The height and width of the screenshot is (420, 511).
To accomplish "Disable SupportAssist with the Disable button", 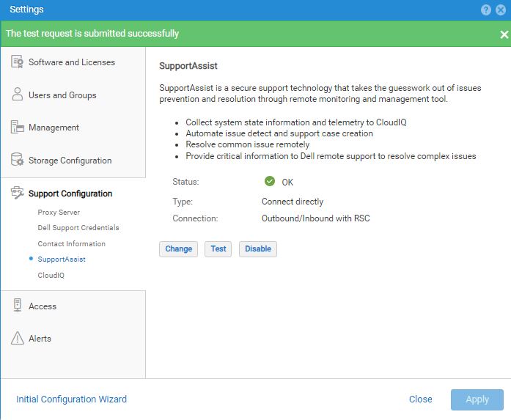I will point(257,249).
